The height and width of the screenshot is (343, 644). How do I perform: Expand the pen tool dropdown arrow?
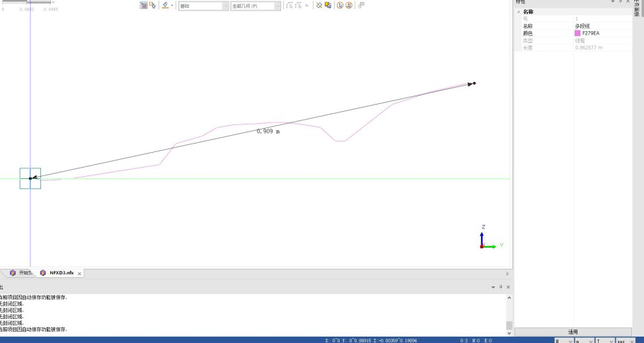pyautogui.click(x=172, y=6)
